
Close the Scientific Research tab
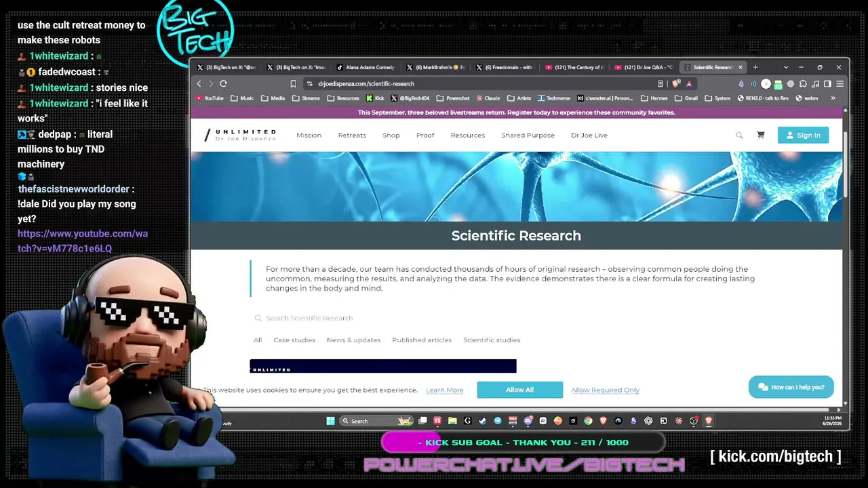(741, 67)
